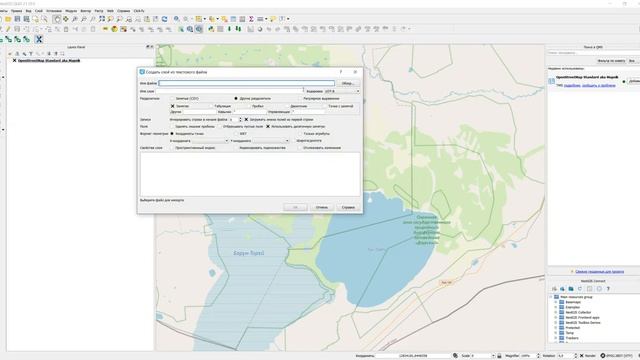Select the WKT geometry format radio

pos(236,133)
